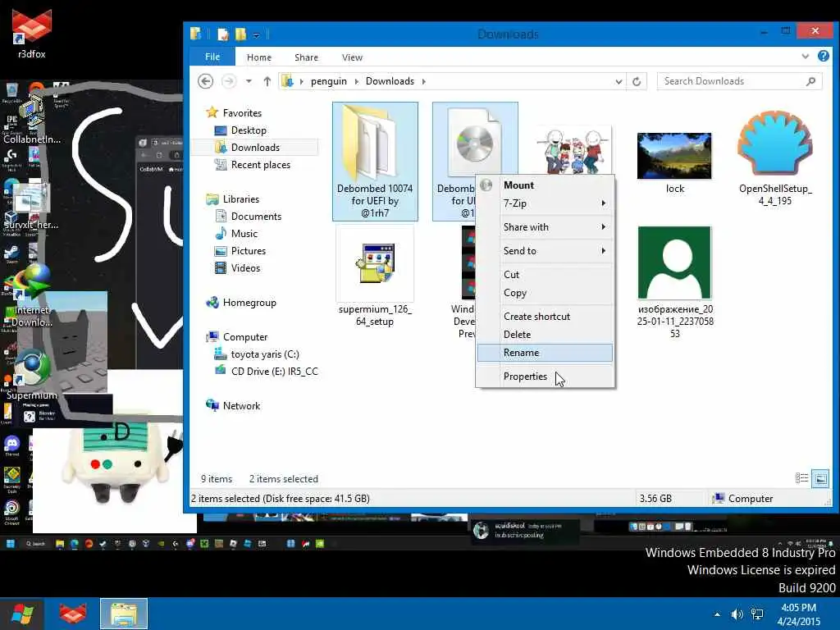
Task: Expand the Send to submenu
Action: pos(545,251)
